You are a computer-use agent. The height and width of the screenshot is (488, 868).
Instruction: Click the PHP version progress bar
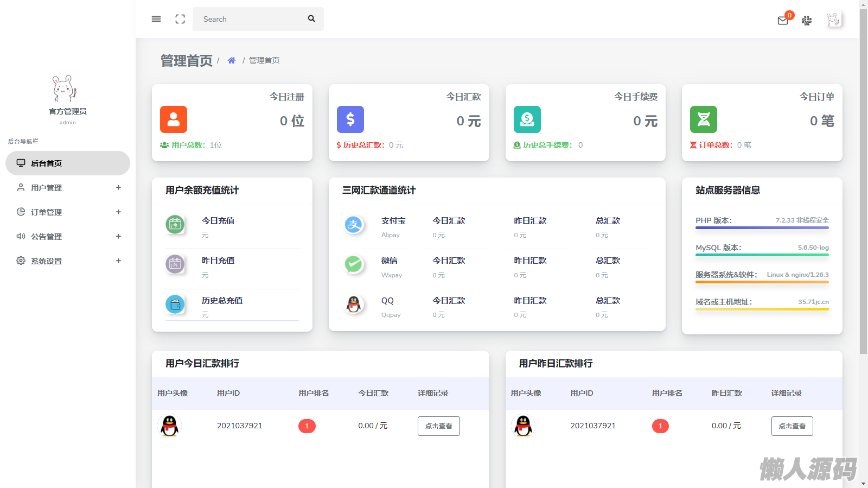[x=762, y=228]
